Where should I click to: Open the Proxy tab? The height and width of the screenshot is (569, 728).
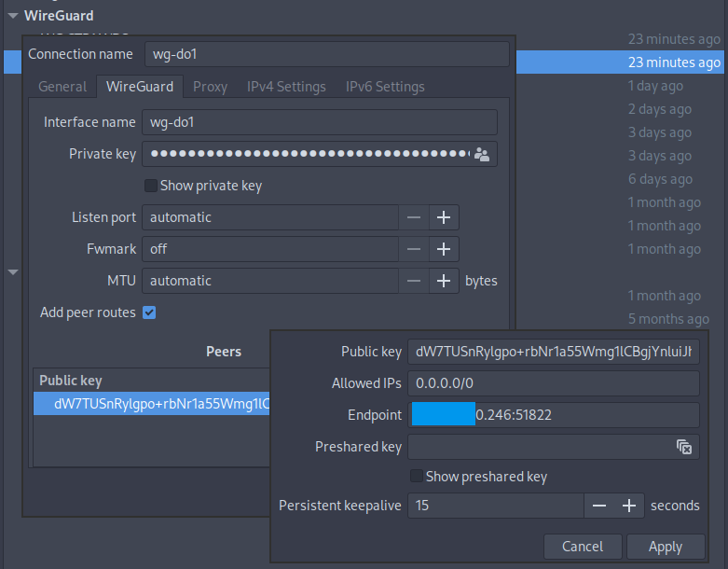tap(211, 87)
